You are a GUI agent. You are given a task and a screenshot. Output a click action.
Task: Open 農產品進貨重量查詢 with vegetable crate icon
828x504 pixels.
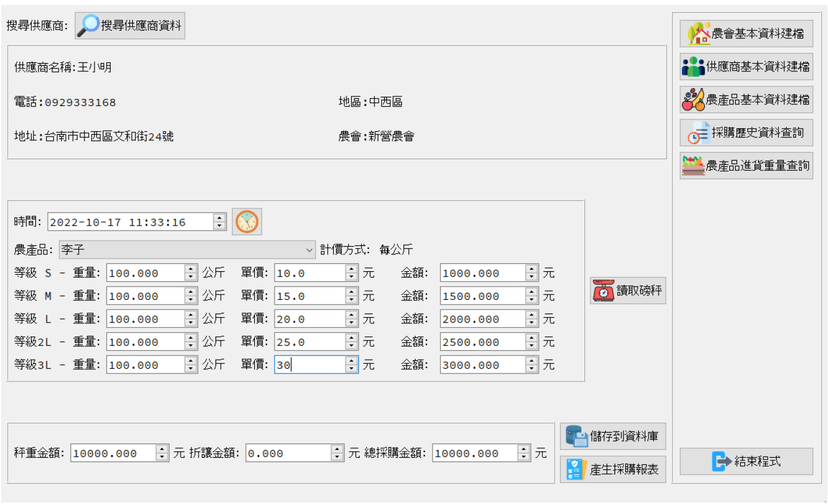pos(746,166)
